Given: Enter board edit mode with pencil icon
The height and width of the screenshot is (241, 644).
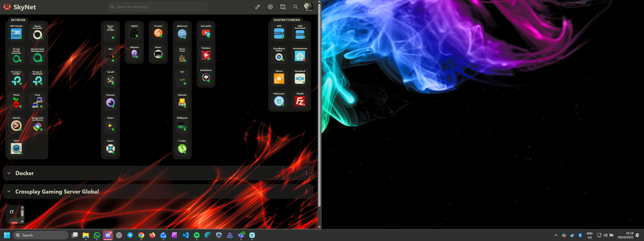Looking at the screenshot, I should click(257, 7).
